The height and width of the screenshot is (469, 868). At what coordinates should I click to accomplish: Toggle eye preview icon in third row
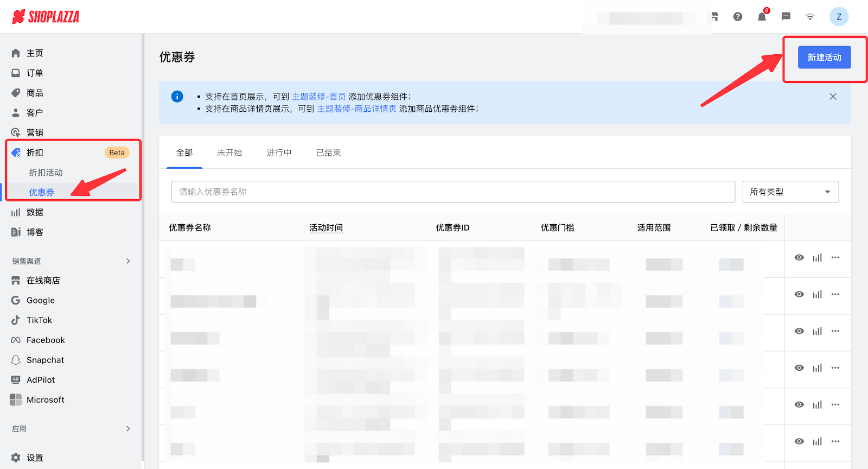coord(799,331)
